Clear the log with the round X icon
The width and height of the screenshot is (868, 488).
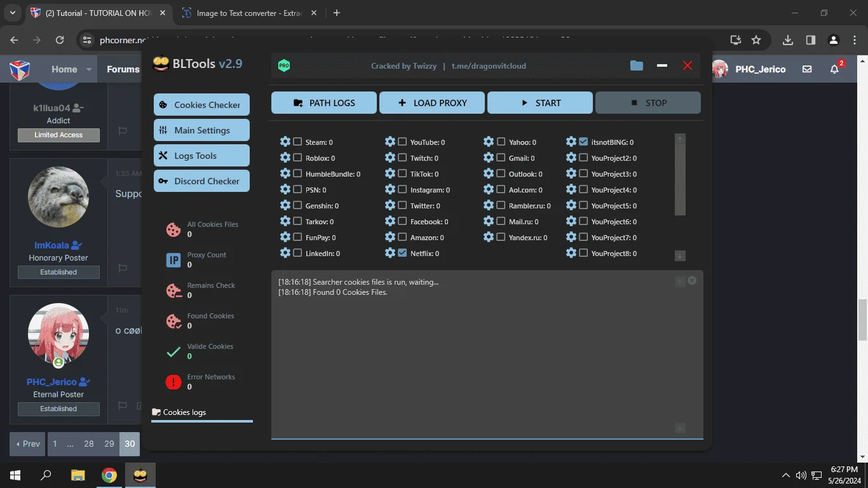[x=692, y=280]
